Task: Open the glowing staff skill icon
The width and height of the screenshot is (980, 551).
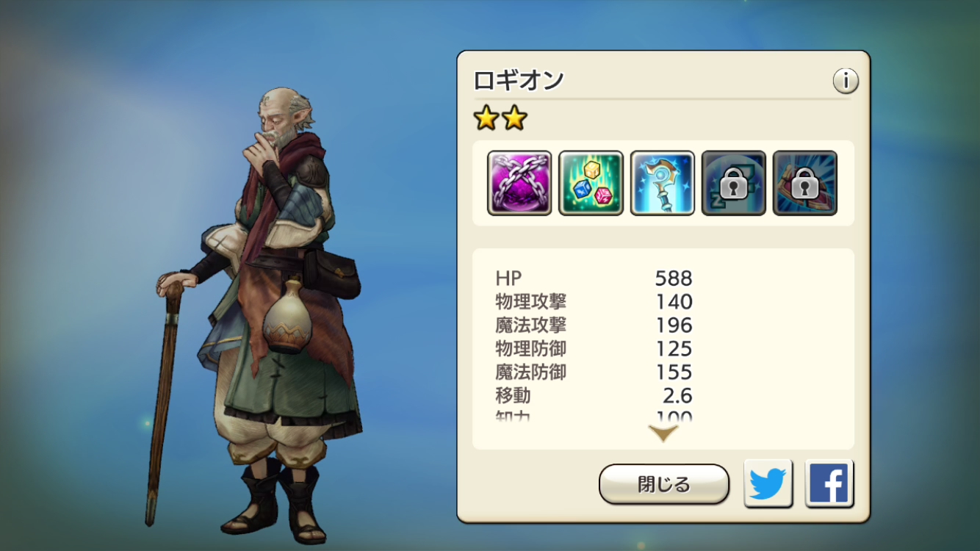Action: [662, 183]
